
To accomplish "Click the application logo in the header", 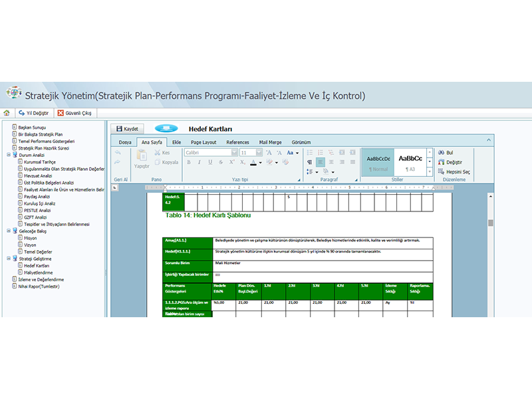I will pos(13,92).
